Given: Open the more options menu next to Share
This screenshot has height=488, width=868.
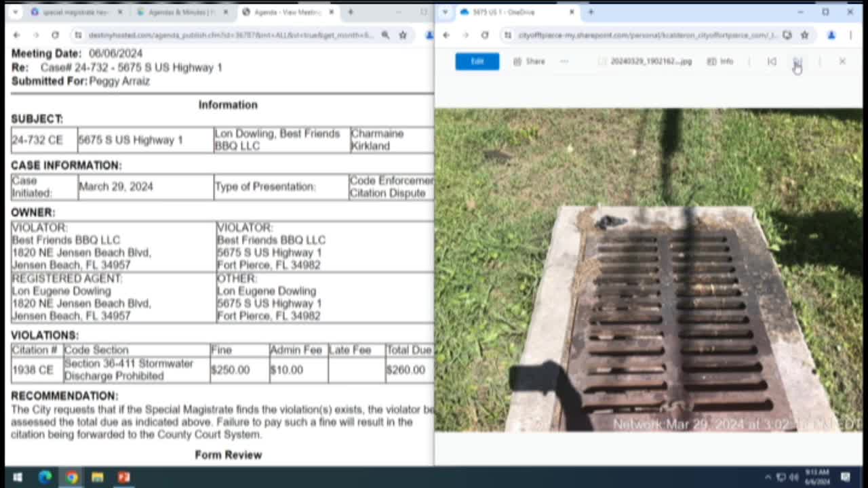Looking at the screenshot, I should click(x=563, y=61).
